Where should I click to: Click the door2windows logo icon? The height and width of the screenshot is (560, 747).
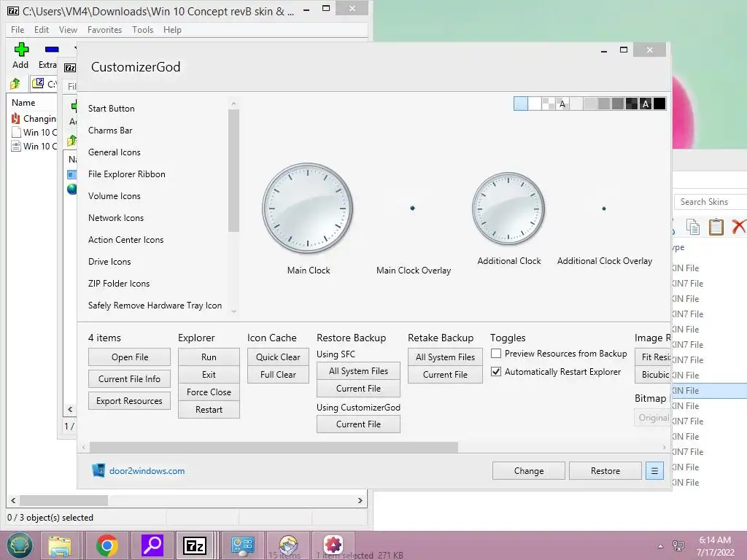[98, 470]
